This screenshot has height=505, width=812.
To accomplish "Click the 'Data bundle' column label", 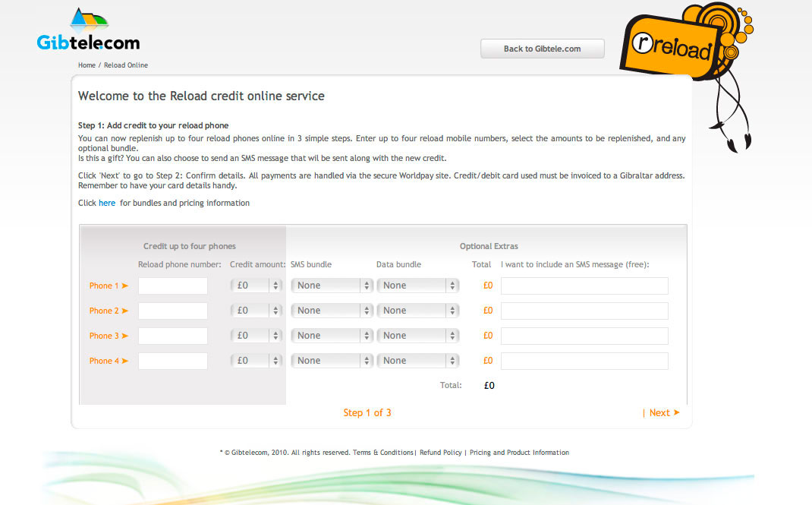I will (x=398, y=265).
